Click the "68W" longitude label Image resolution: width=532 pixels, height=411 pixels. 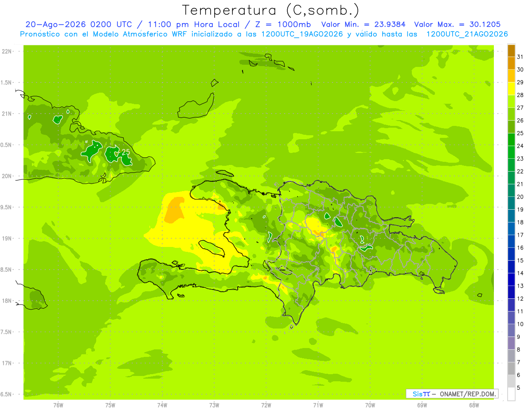click(x=474, y=405)
